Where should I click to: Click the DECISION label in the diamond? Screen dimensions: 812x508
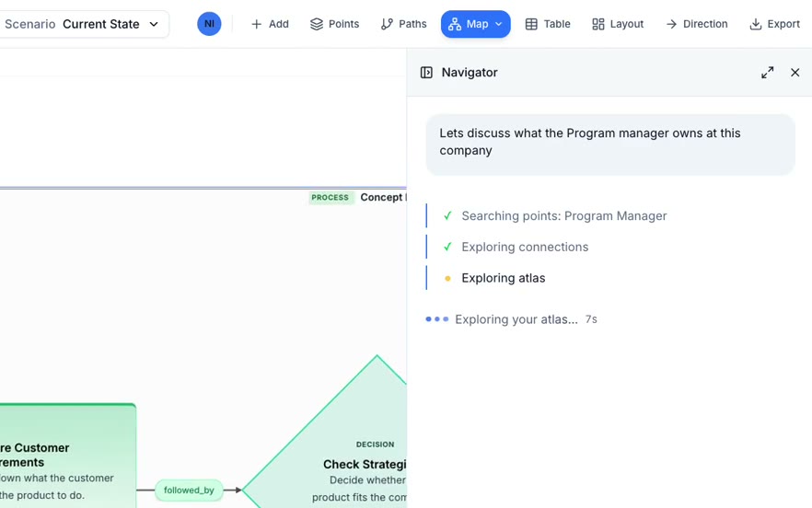375,444
